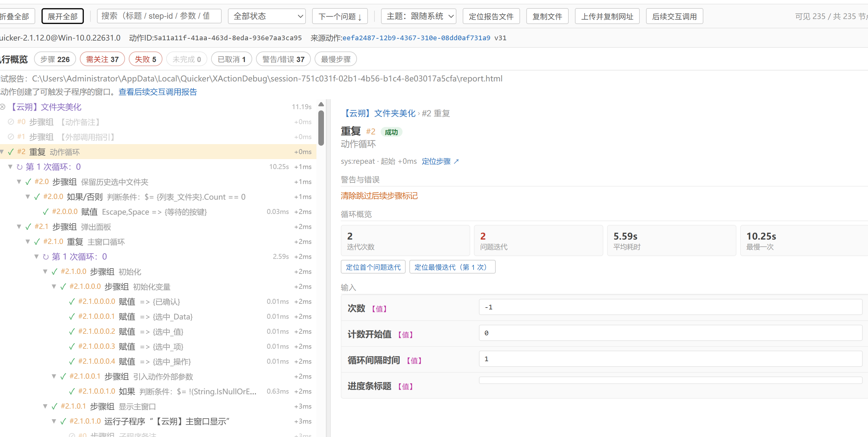
Task: Collapse #2.0 步骤组 保留历史选中文件夹
Action: pos(19,182)
